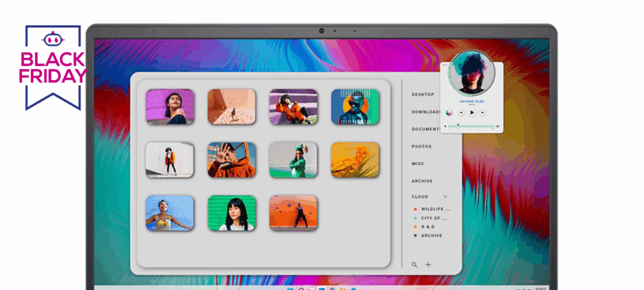Select the R & D cloud folder
Screen dimensions: 644x290
point(428,227)
